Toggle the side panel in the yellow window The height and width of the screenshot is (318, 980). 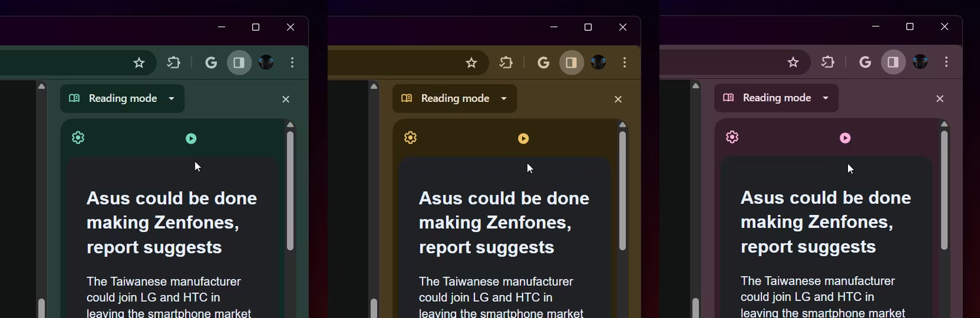pyautogui.click(x=572, y=63)
